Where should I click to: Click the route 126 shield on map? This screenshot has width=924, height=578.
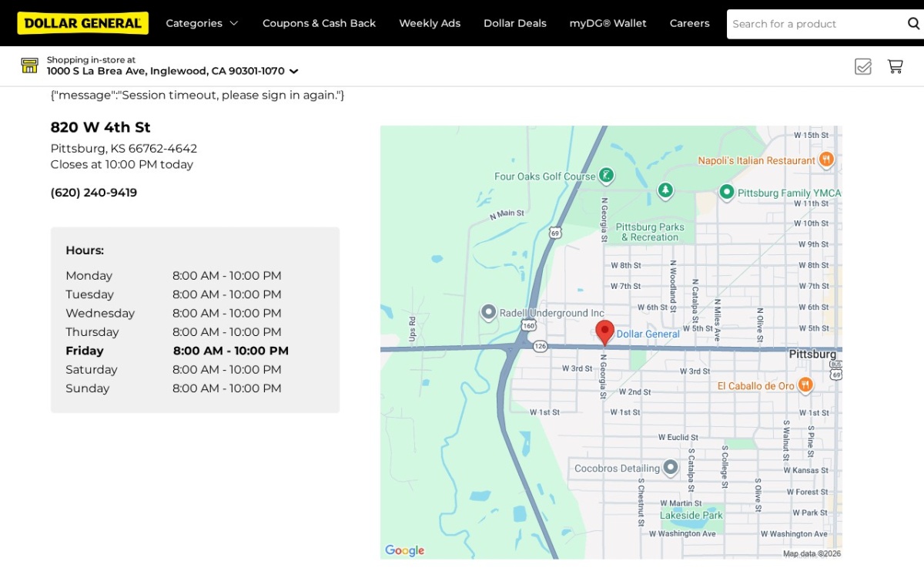point(540,346)
